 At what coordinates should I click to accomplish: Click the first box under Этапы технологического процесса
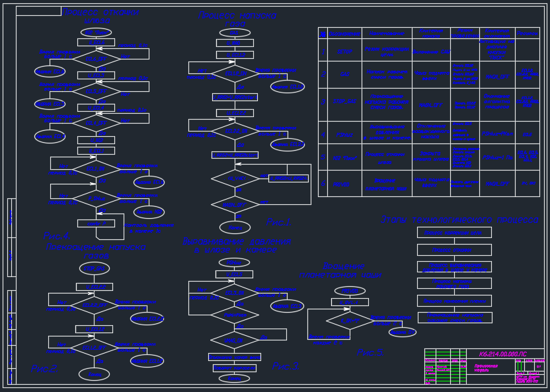pyautogui.click(x=453, y=233)
